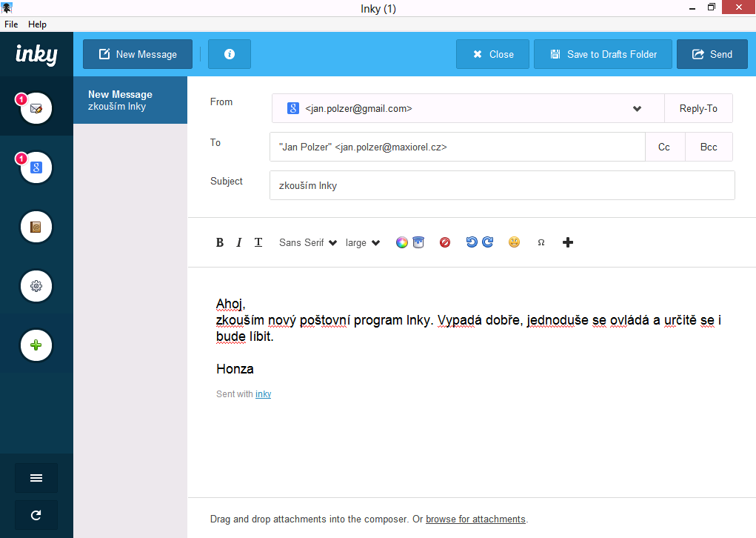Expand the From account dropdown arrow
756x538 pixels.
click(637, 109)
